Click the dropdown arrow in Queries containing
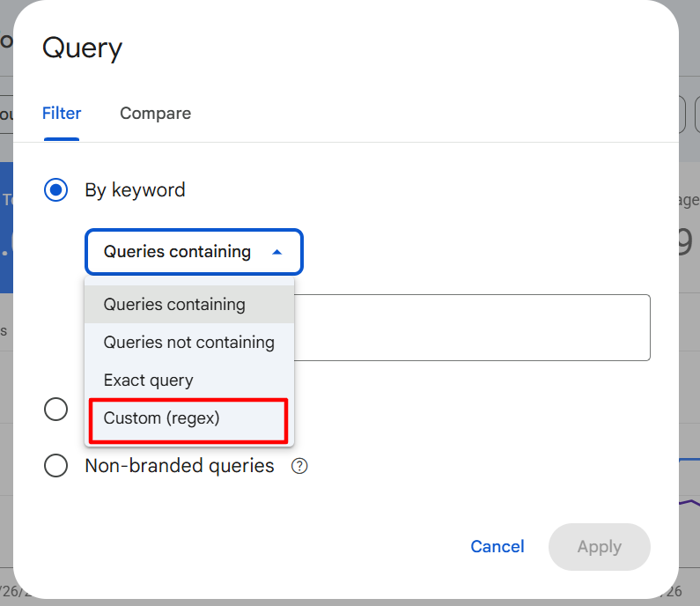Image resolution: width=700 pixels, height=606 pixels. click(276, 252)
